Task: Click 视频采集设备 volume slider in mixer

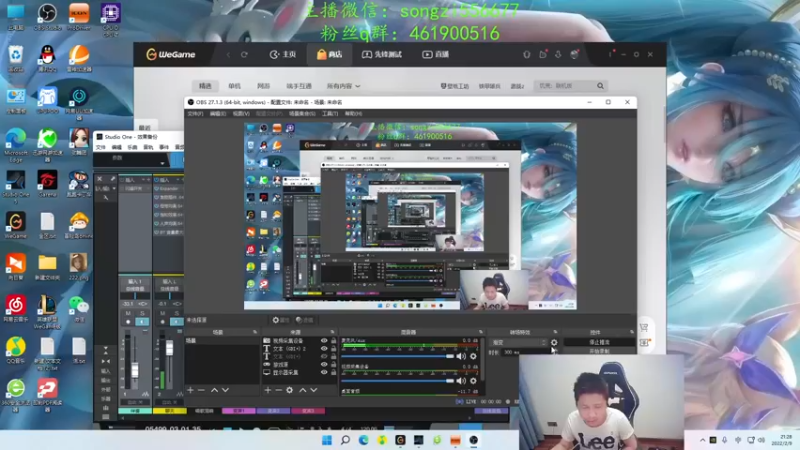Action: coord(397,381)
